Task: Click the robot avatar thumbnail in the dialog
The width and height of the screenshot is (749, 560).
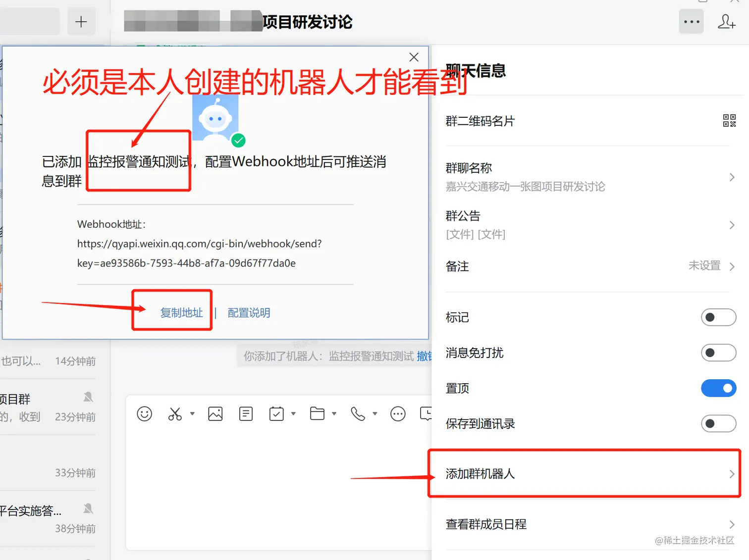Action: [x=215, y=118]
